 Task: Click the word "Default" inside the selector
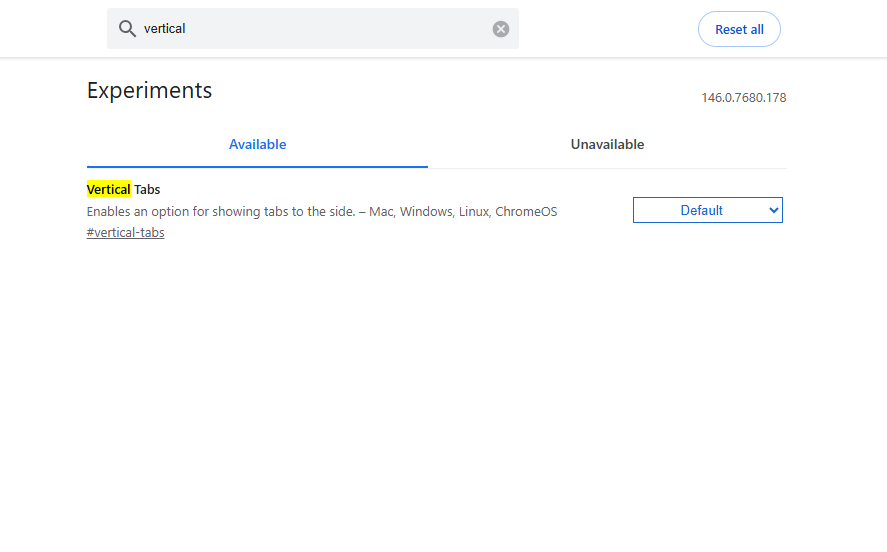click(x=701, y=210)
